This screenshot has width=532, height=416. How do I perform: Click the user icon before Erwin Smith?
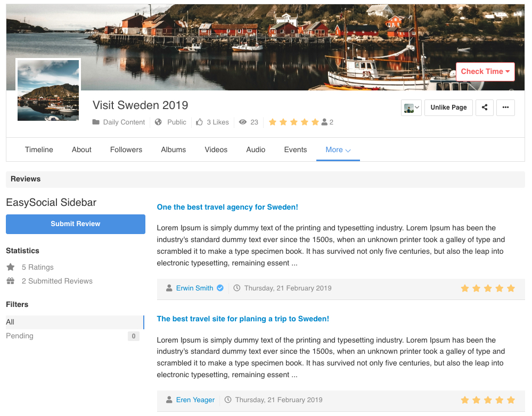coord(169,288)
